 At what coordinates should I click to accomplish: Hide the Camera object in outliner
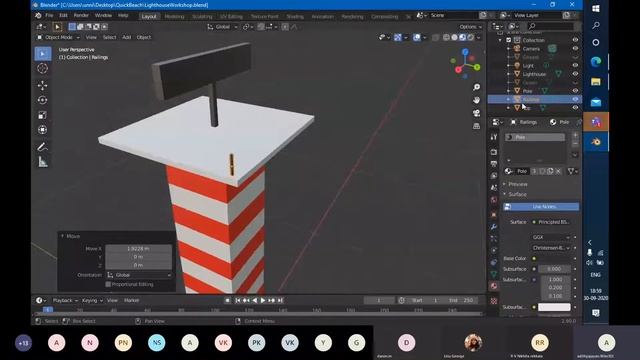(575, 49)
